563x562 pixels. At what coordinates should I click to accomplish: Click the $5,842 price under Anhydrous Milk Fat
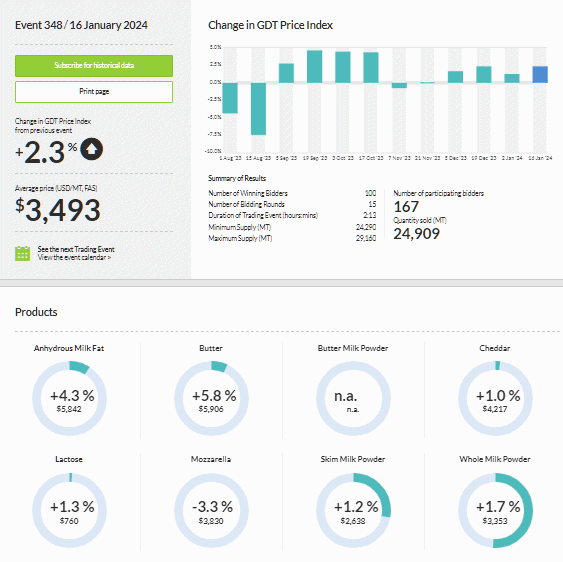coord(69,409)
